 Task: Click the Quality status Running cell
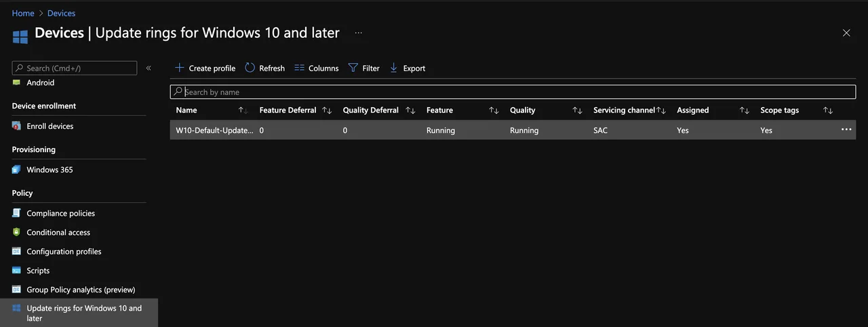click(x=524, y=130)
